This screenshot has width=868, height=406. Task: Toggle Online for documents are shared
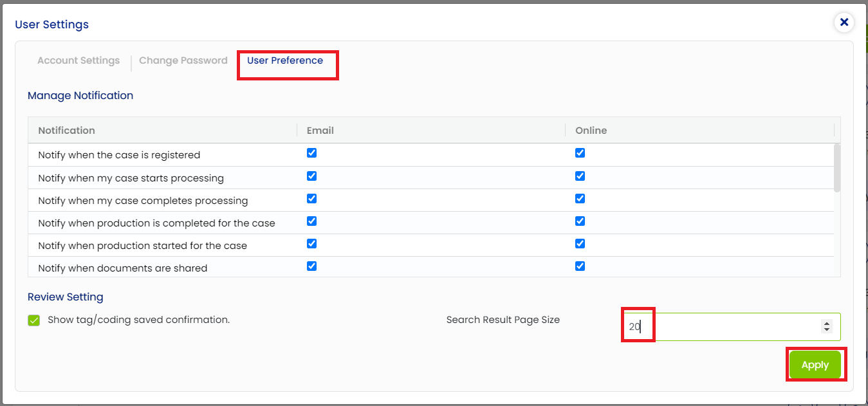(x=580, y=266)
